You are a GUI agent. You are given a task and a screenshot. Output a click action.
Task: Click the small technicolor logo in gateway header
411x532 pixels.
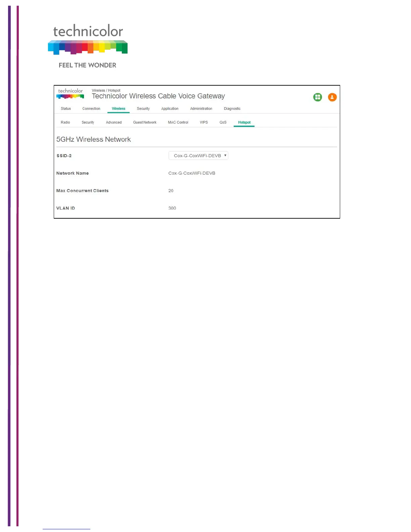[x=70, y=93]
